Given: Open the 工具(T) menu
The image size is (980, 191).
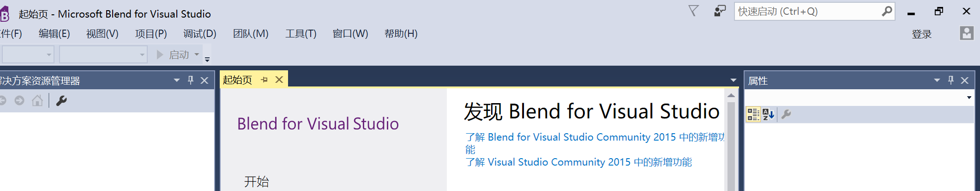Looking at the screenshot, I should 301,34.
